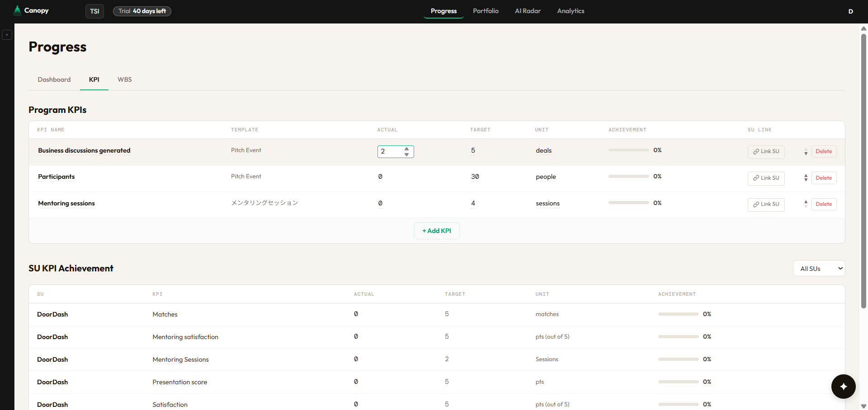The height and width of the screenshot is (410, 868).
Task: Click the Mentoring sessions KPI name
Action: click(66, 203)
